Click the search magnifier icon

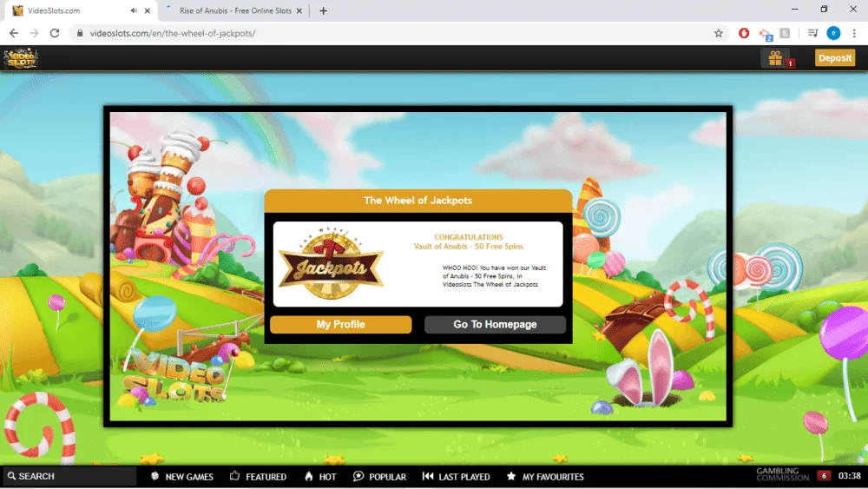pyautogui.click(x=11, y=476)
